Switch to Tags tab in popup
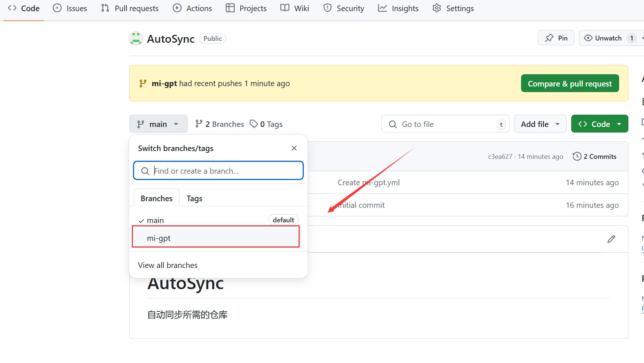This screenshot has width=644, height=363. point(194,199)
